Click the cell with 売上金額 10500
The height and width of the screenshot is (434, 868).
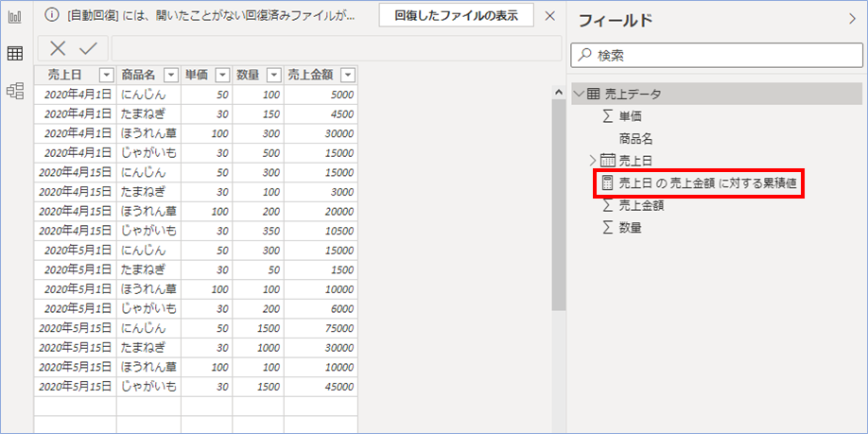tap(321, 231)
